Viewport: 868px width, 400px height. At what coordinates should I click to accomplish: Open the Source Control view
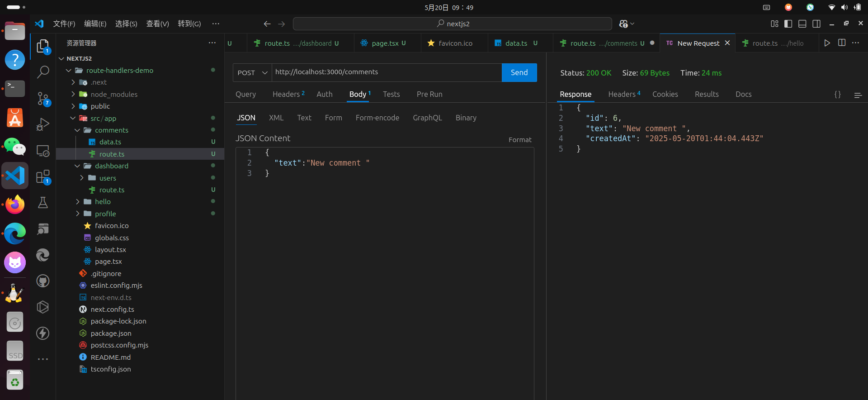(x=43, y=98)
